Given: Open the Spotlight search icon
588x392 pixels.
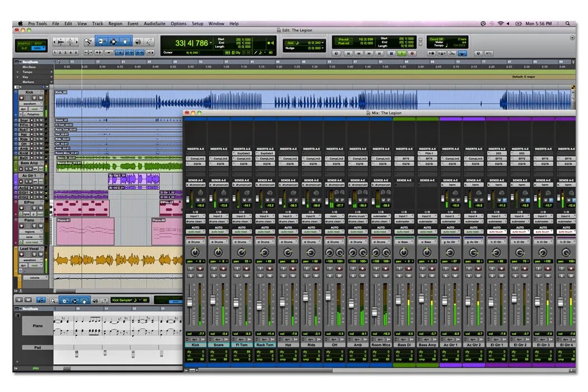Looking at the screenshot, I should pos(568,24).
